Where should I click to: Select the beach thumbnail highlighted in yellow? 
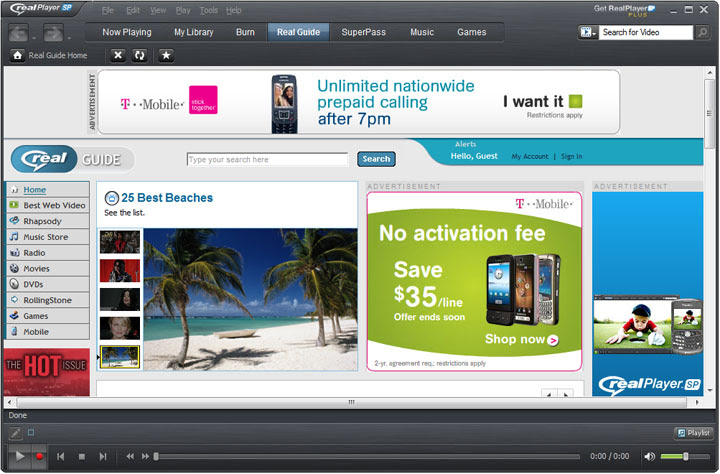(x=120, y=357)
